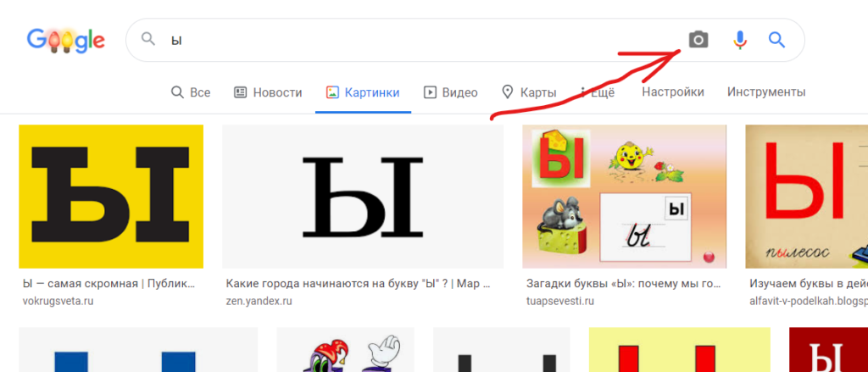Expand the Ещё menu
Image resolution: width=868 pixels, height=372 pixels.
(598, 92)
